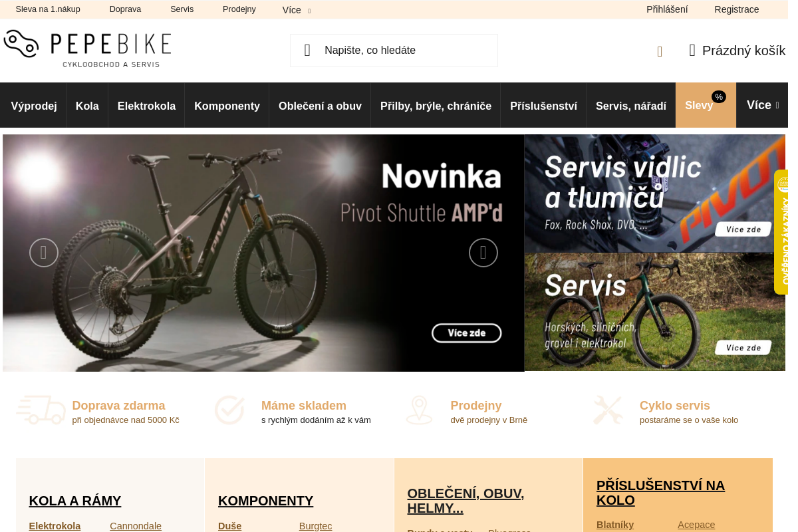Click Více zde on Novinka banner

pos(467,333)
